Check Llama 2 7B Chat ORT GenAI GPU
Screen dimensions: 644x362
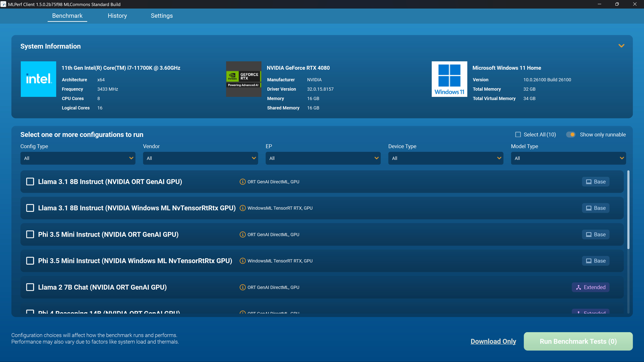click(30, 287)
